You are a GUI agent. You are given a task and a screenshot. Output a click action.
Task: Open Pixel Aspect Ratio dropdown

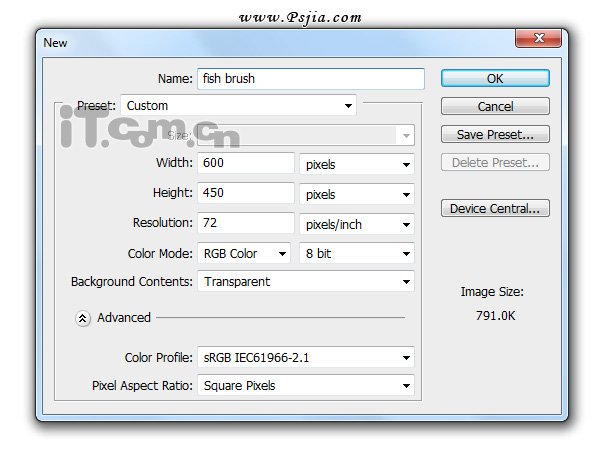pos(306,385)
